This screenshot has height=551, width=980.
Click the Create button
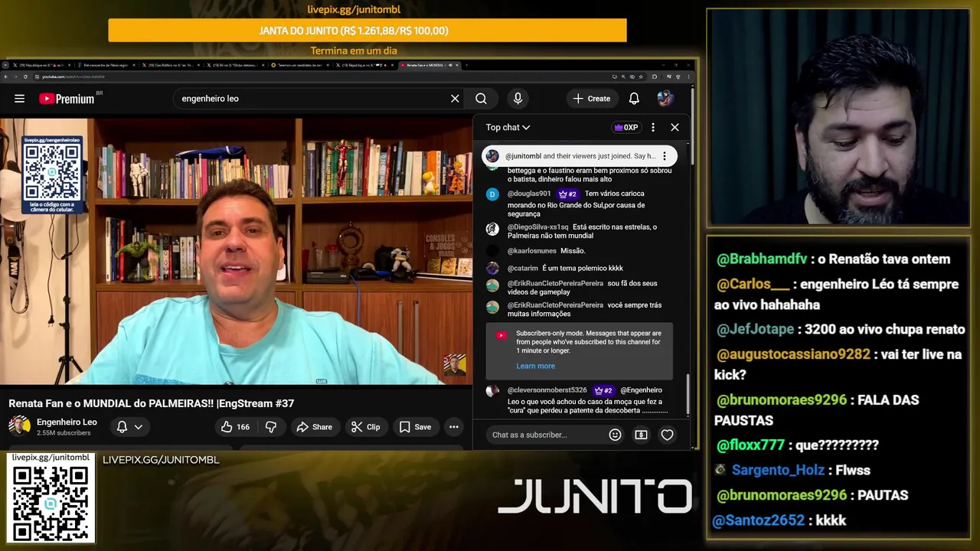592,99
